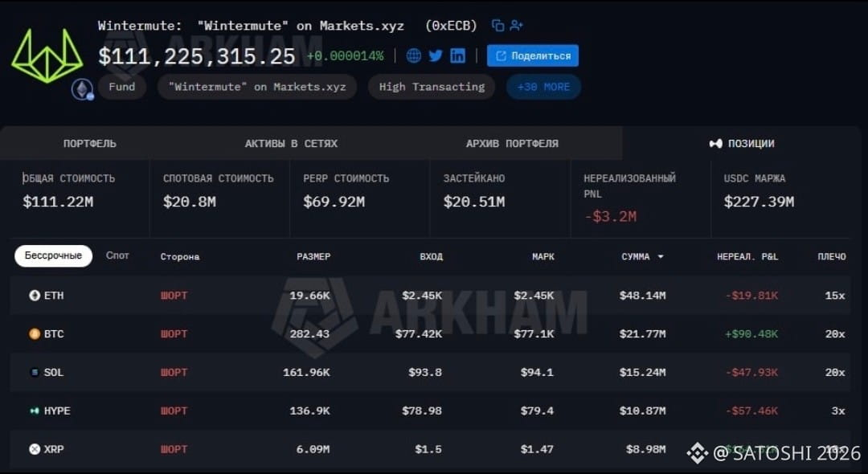Click the SOL row 161.96K size
The width and height of the screenshot is (868, 474).
click(x=306, y=372)
